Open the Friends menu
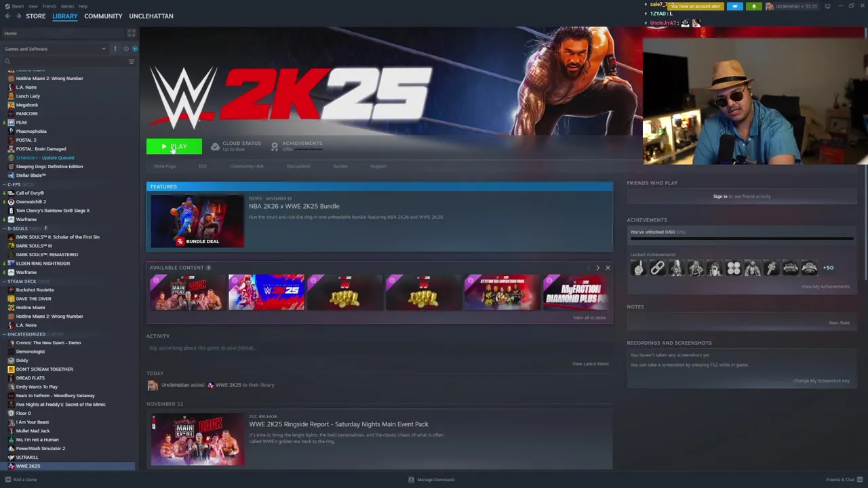 pos(50,6)
